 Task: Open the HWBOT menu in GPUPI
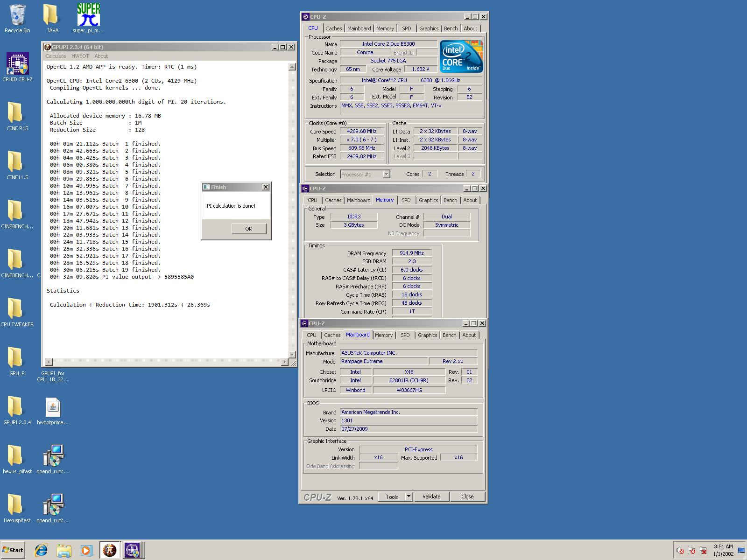pyautogui.click(x=80, y=56)
